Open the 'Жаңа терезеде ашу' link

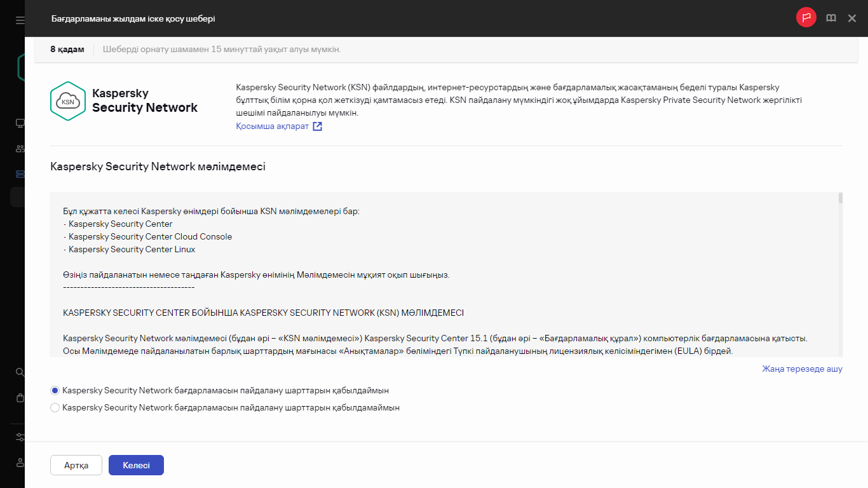pos(802,369)
